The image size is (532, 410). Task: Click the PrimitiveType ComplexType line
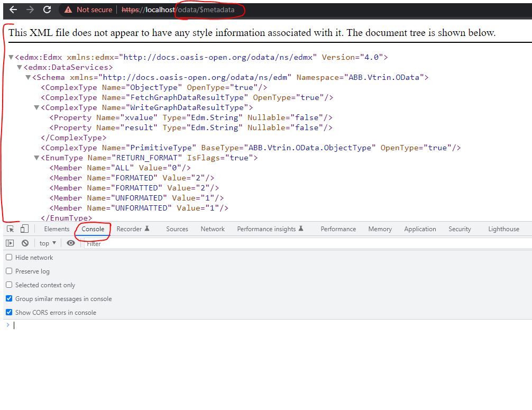(x=251, y=148)
